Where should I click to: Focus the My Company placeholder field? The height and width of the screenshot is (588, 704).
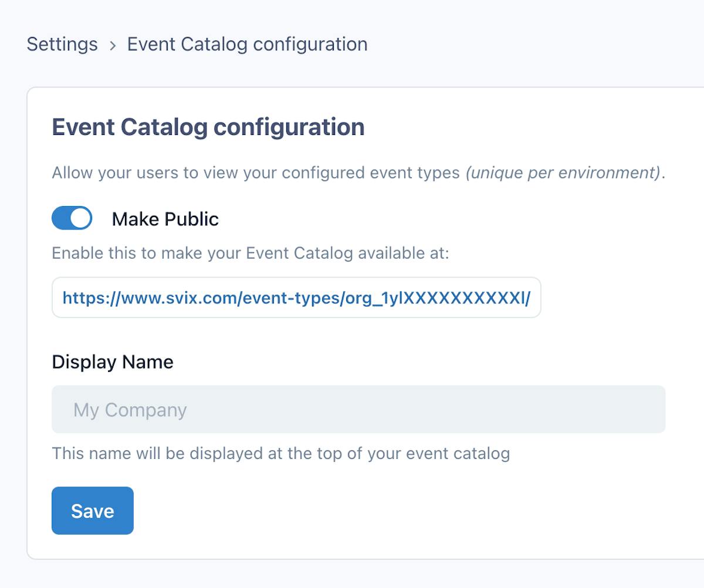358,409
